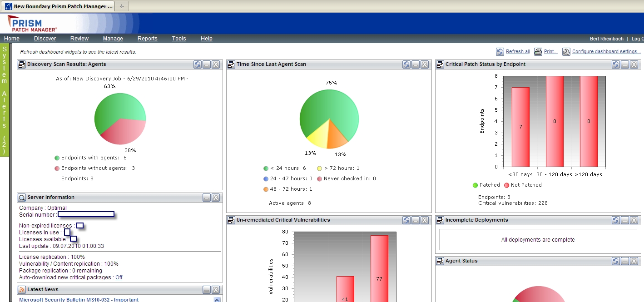Open the Microsoft Security Bulletin MS10-032 news

(79, 299)
